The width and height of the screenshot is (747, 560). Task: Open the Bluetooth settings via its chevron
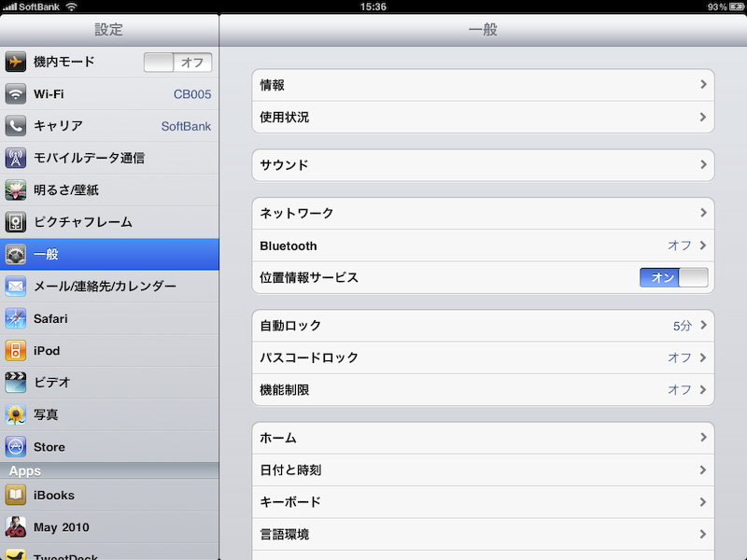click(x=707, y=245)
